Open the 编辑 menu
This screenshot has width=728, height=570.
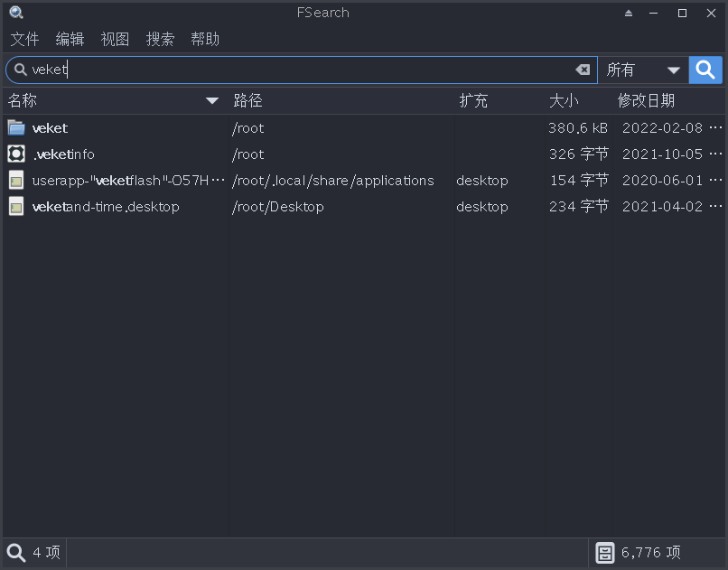pyautogui.click(x=70, y=39)
